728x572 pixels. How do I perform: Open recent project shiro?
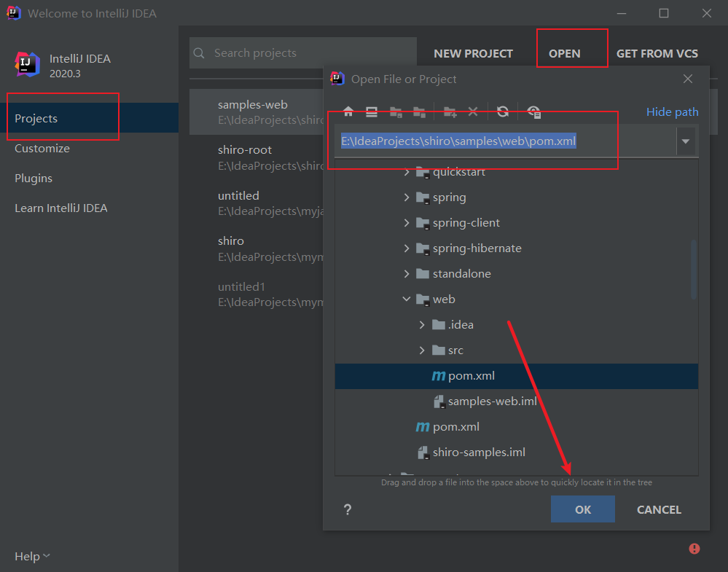pos(257,249)
